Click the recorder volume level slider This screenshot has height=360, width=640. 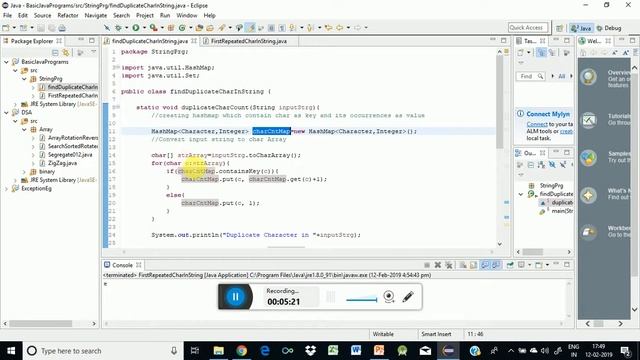(362, 299)
